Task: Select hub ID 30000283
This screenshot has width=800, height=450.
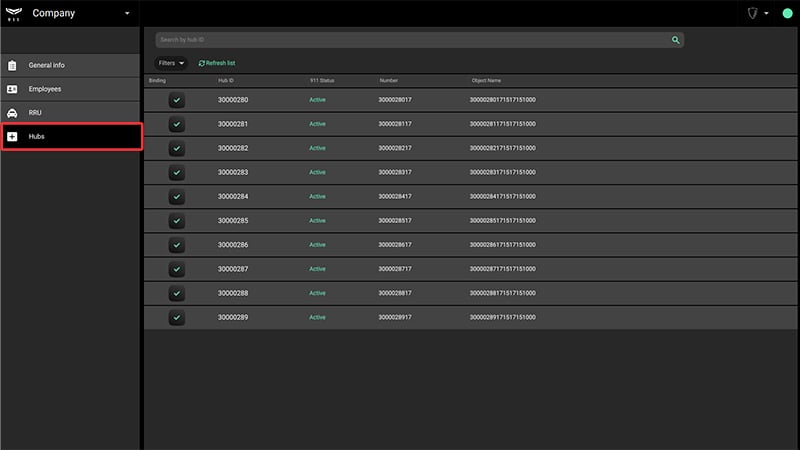Action: coord(233,172)
